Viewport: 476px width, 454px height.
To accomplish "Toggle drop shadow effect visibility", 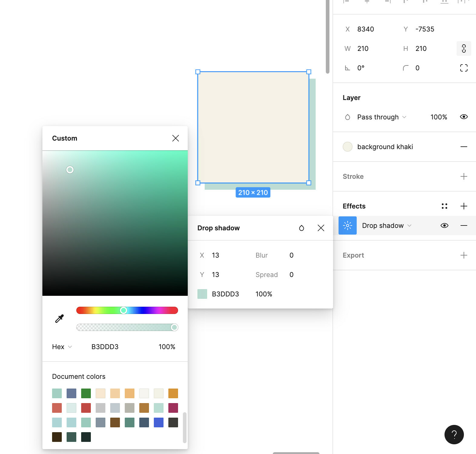I will (445, 225).
